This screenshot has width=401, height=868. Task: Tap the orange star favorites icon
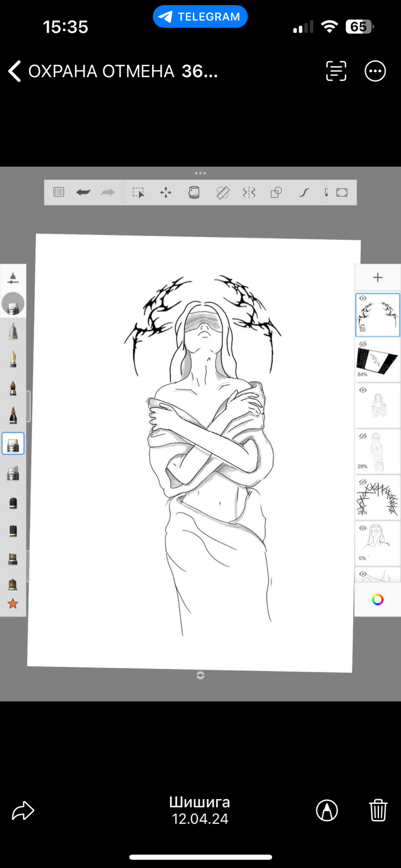[x=13, y=604]
